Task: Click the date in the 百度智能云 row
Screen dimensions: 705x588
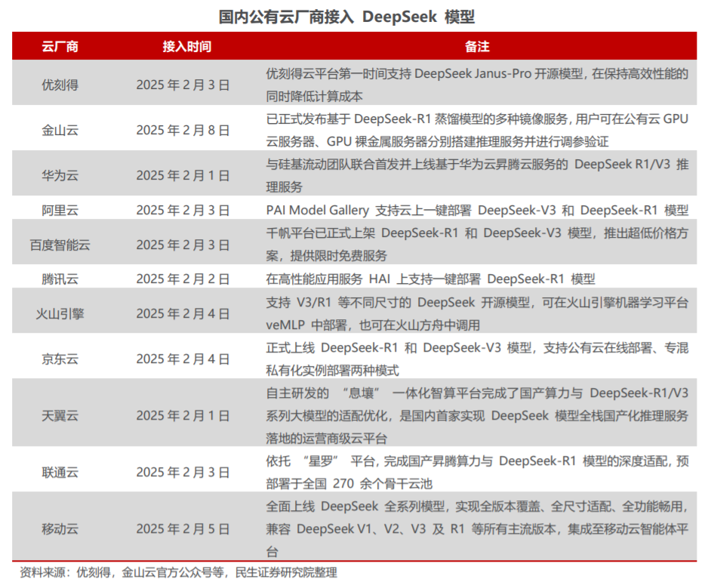Action: tap(183, 245)
